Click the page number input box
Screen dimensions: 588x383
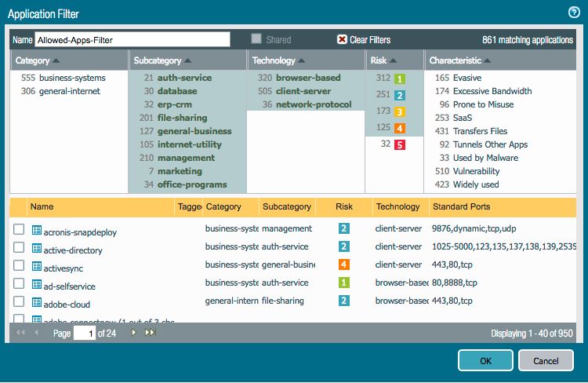coord(85,333)
